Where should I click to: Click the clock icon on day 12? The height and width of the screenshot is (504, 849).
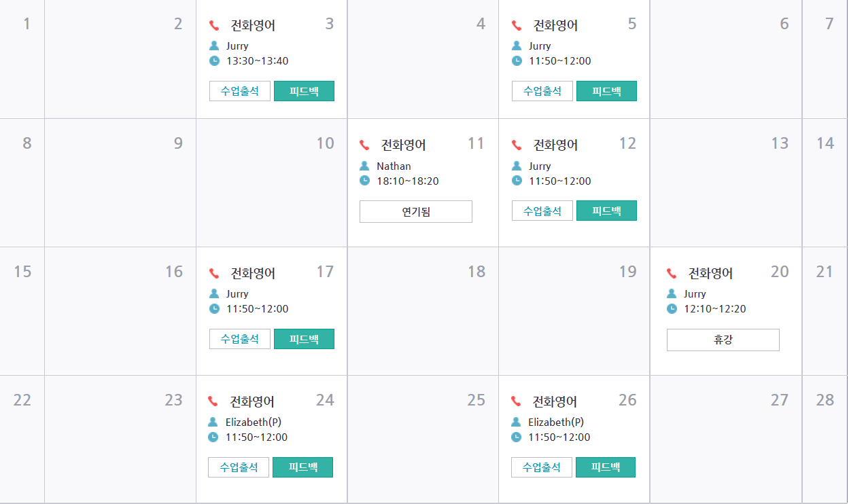pyautogui.click(x=517, y=181)
